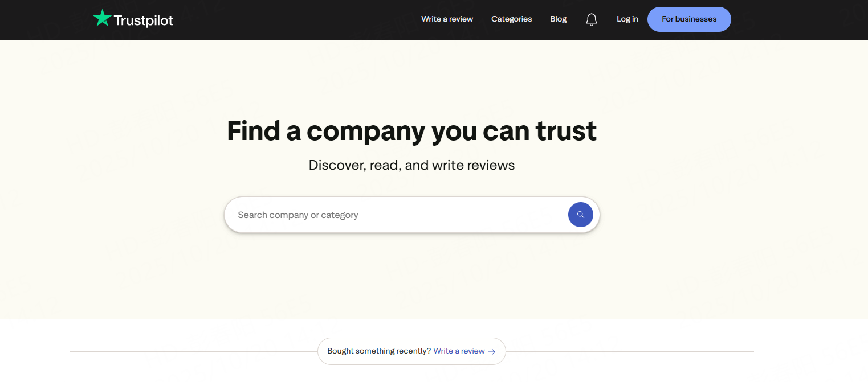
Task: Focus the Search company or category field
Action: pos(393,215)
